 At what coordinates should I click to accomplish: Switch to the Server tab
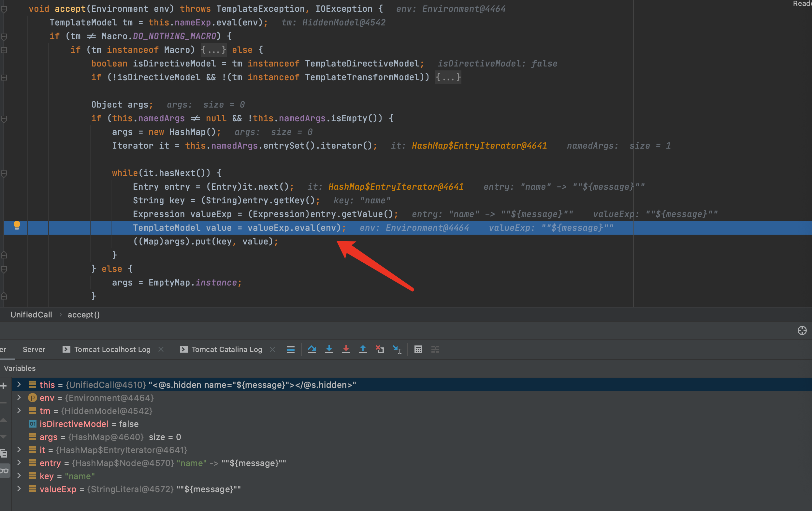click(x=34, y=349)
